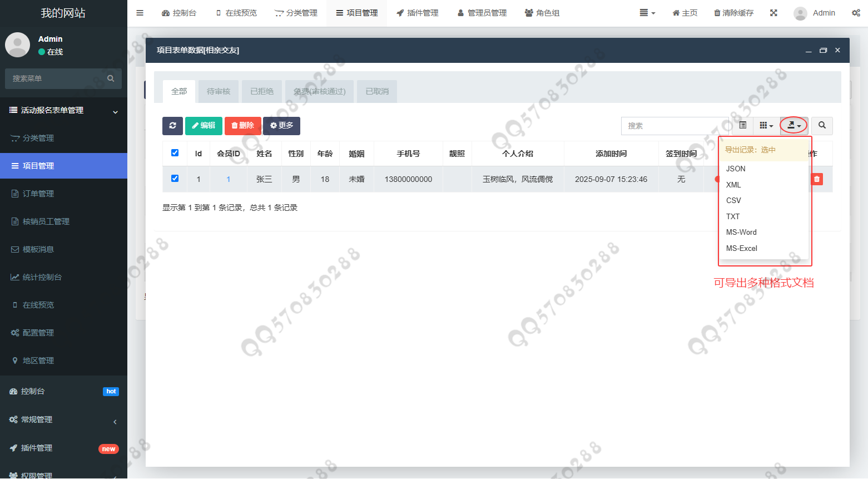The width and height of the screenshot is (868, 479).
Task: Click the hamburger sidebar toggle icon
Action: (x=140, y=13)
